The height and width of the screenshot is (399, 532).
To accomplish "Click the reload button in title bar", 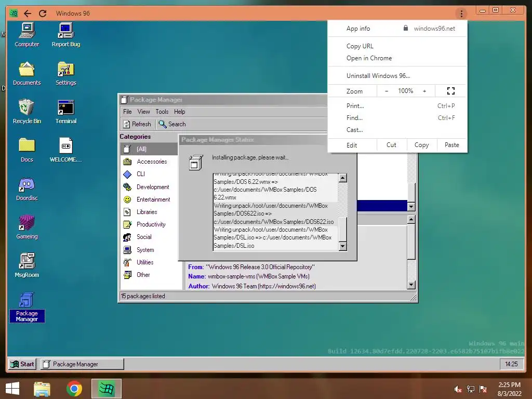I will pyautogui.click(x=43, y=13).
